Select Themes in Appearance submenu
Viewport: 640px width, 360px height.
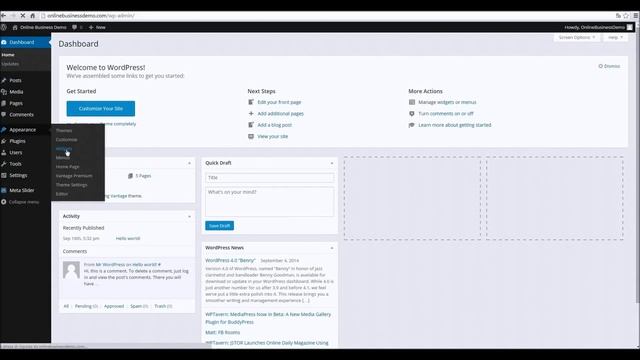64,131
